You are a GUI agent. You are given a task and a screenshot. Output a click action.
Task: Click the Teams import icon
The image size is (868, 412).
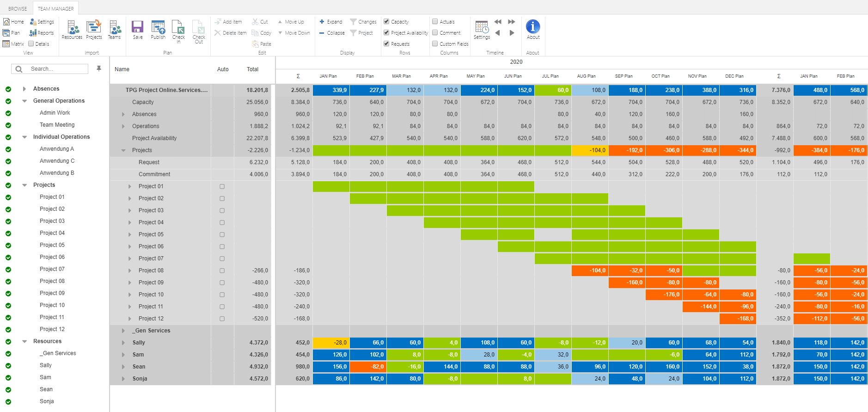114,29
